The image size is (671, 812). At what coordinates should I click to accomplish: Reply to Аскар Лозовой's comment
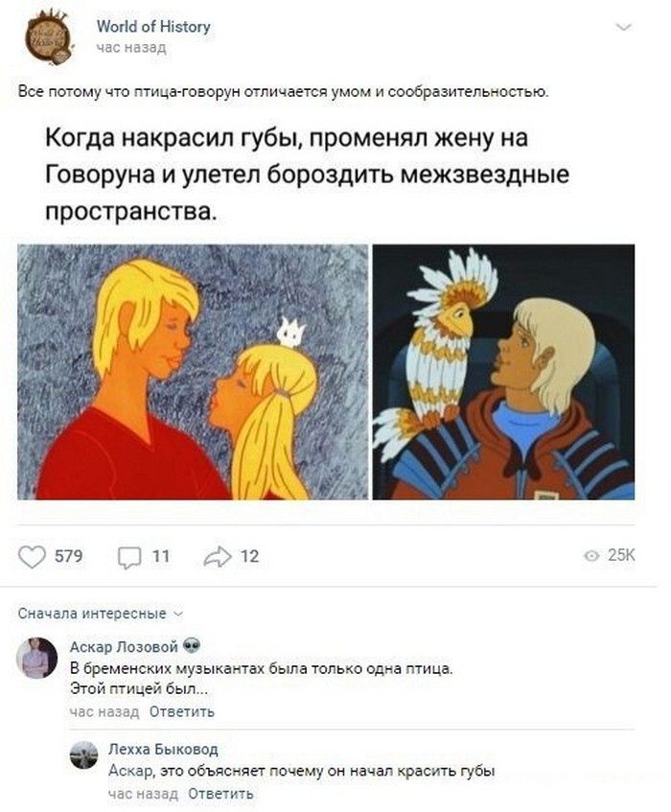click(182, 712)
